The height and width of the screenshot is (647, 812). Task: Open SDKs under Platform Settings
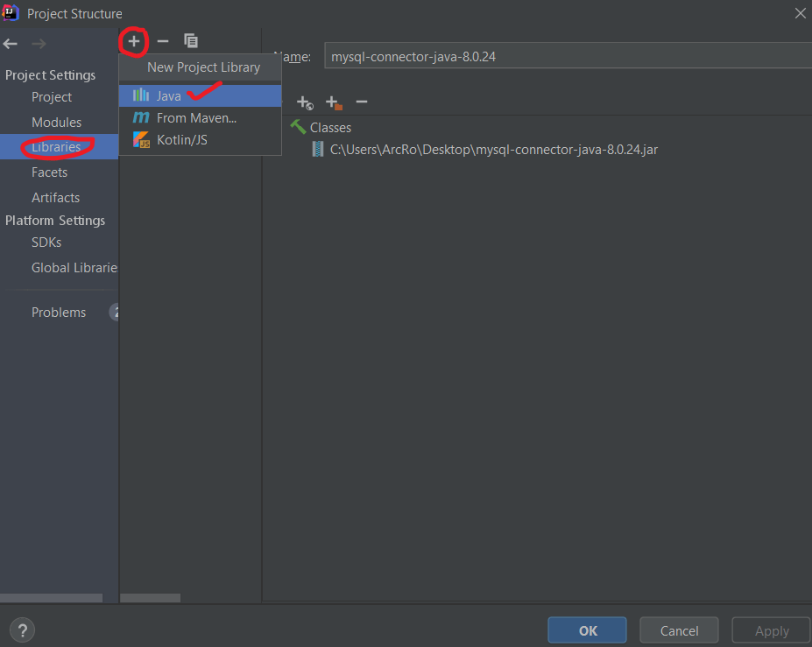click(46, 243)
